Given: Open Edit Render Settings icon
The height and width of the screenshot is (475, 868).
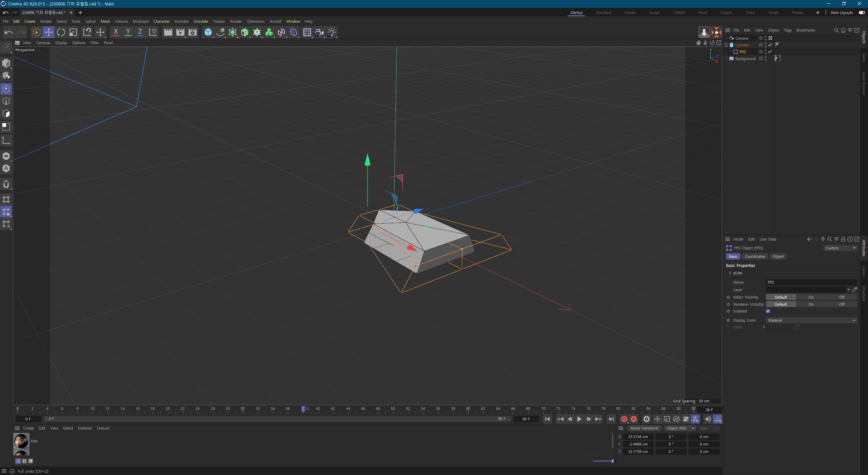Looking at the screenshot, I should coord(193,32).
